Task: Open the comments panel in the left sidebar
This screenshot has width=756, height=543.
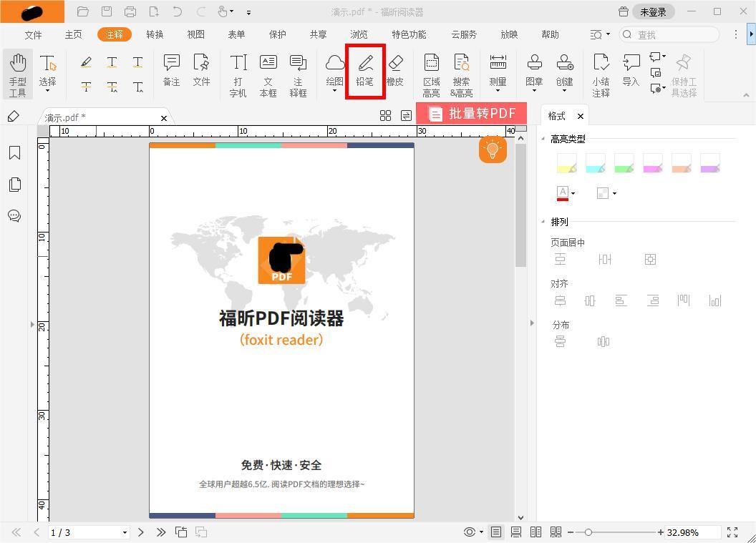Action: [14, 216]
